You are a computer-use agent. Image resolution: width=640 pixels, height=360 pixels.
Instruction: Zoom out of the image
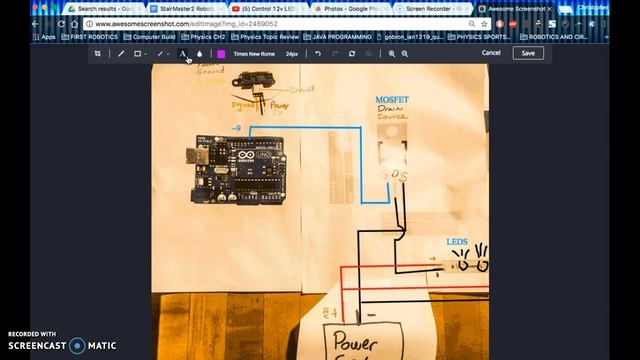[405, 53]
